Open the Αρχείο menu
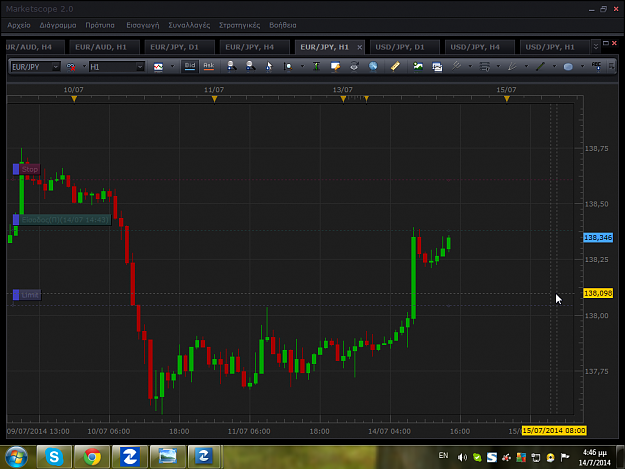This screenshot has height=469, width=625. pos(19,25)
